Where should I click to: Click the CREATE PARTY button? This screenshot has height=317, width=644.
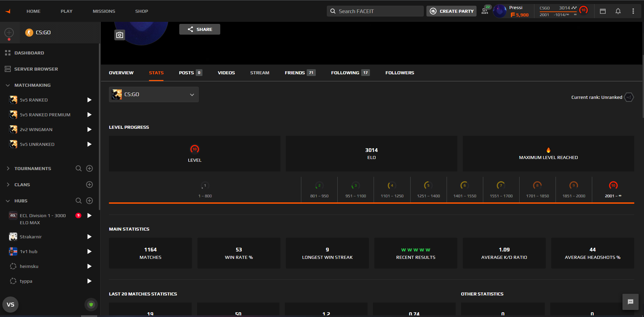(x=451, y=11)
